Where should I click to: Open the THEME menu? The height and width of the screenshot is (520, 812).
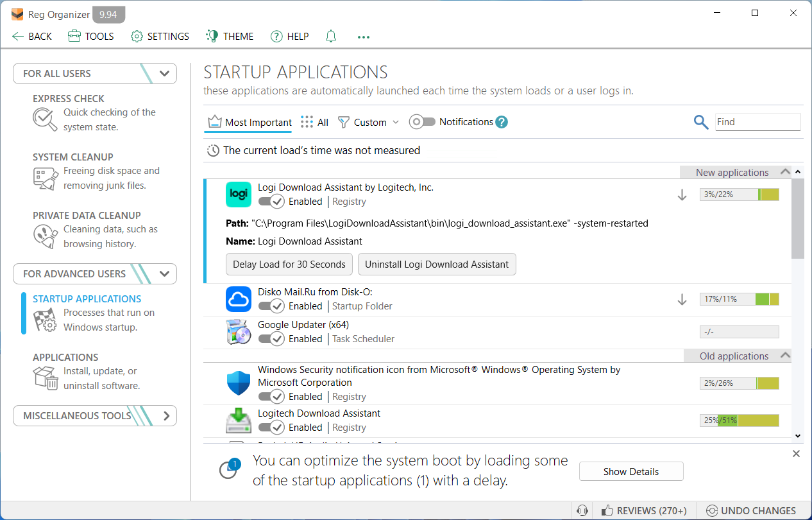coord(230,37)
